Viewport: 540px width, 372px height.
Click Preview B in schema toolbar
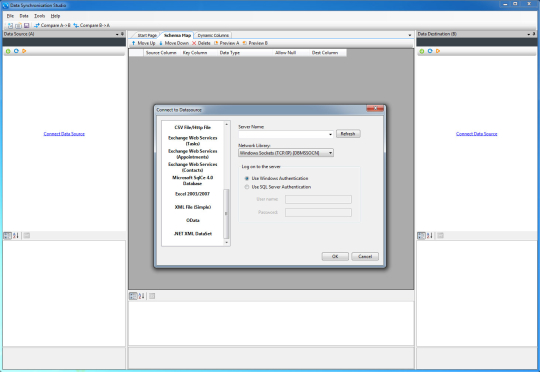255,43
